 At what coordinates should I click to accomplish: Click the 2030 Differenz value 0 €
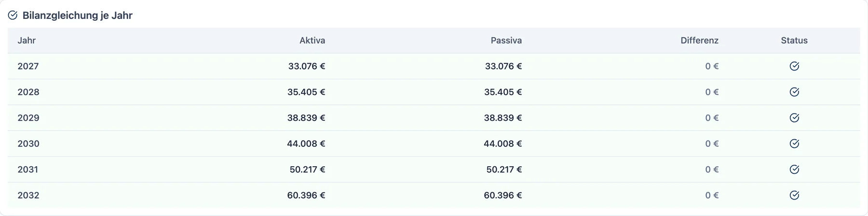pos(712,144)
